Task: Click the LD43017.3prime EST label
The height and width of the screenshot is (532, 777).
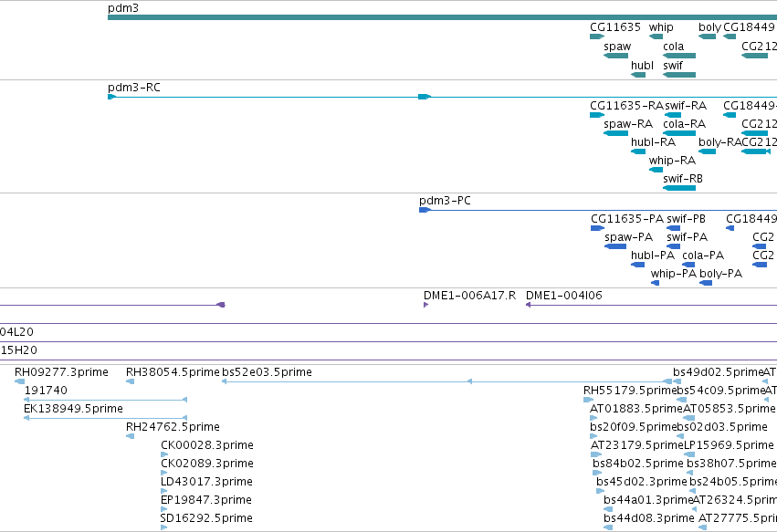Action: (206, 482)
